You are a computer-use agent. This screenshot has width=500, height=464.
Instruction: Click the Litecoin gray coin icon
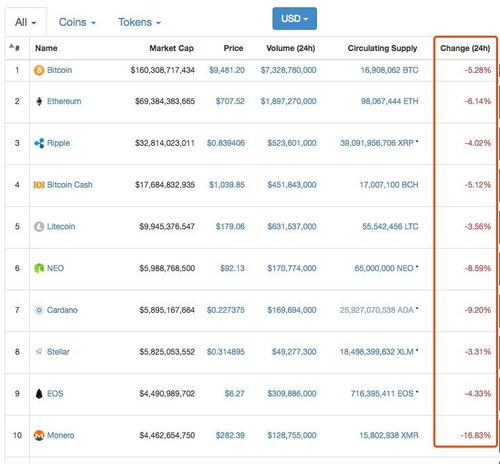[39, 227]
